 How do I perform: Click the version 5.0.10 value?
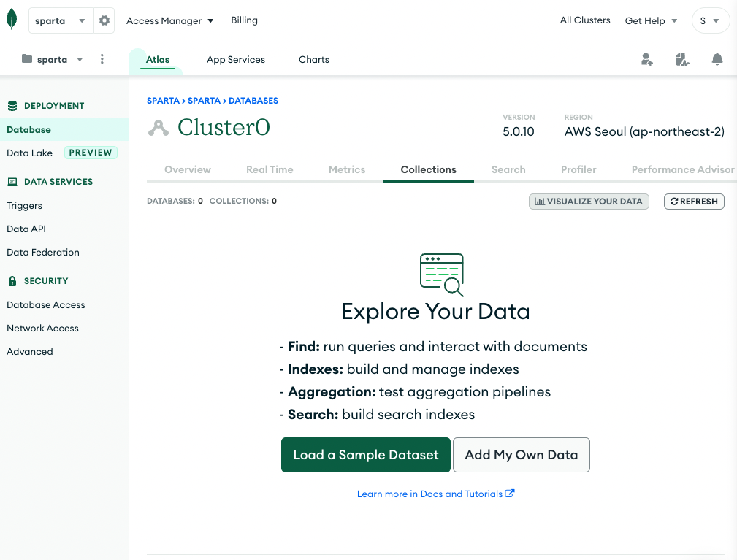518,131
